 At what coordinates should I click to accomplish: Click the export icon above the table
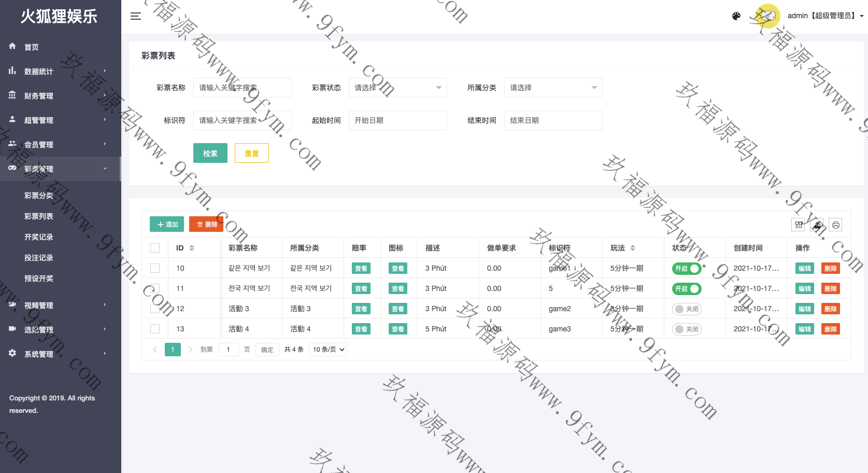(x=817, y=225)
